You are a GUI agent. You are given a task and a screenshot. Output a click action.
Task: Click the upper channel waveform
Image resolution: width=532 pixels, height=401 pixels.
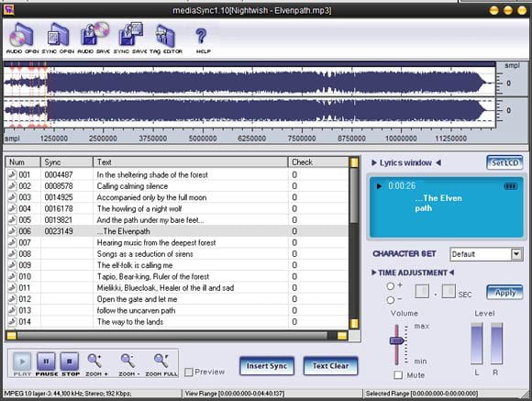click(249, 82)
